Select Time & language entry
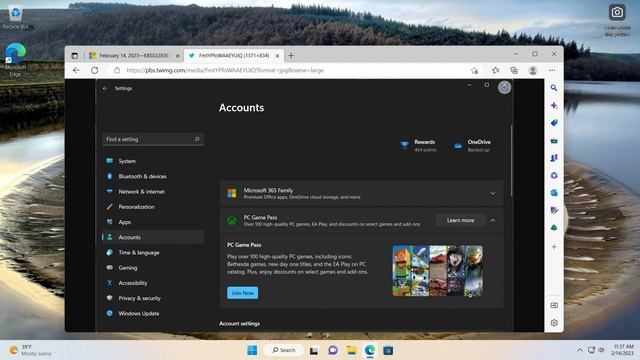640x360 pixels. [x=153, y=252]
